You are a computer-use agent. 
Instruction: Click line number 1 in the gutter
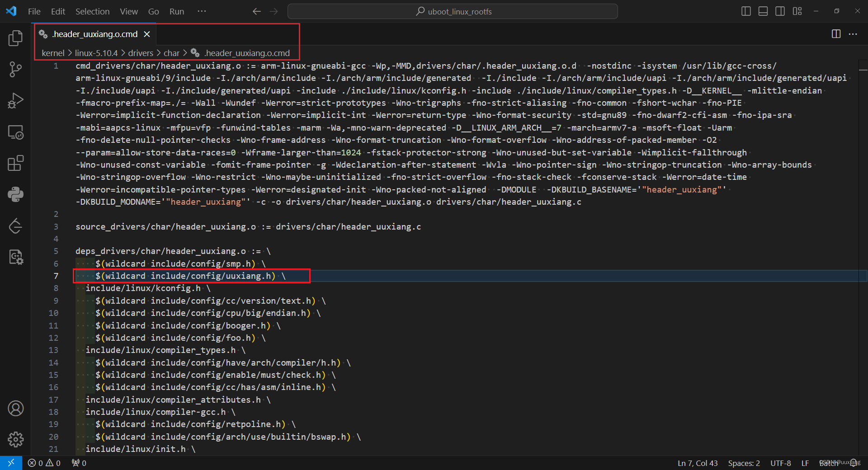[x=56, y=66]
